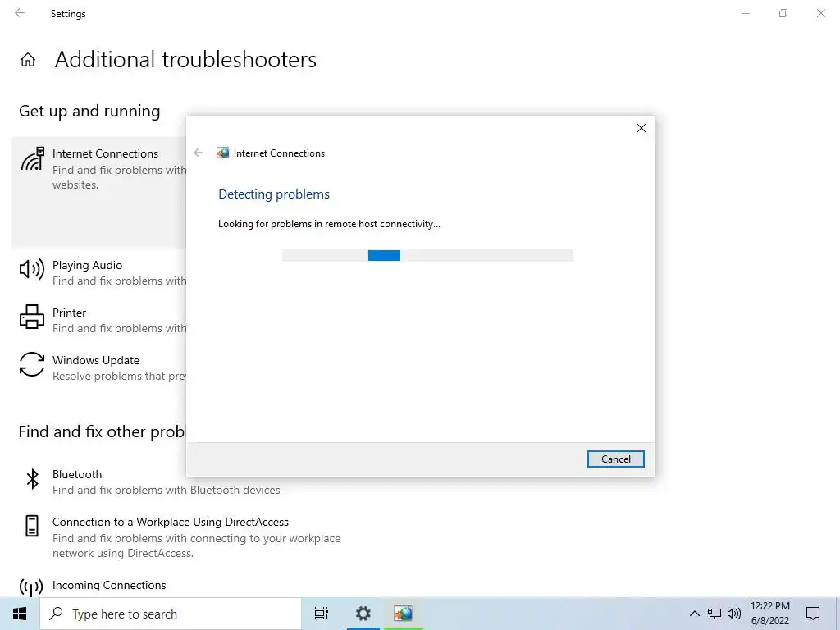Select the Playing Audio speaker icon
Viewport: 840px width, 630px height.
pyautogui.click(x=32, y=269)
